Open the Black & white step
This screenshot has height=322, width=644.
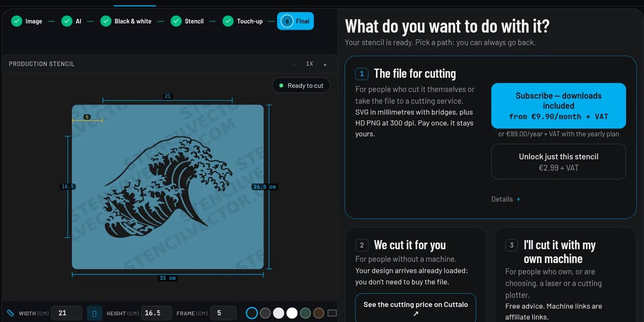pyautogui.click(x=126, y=21)
